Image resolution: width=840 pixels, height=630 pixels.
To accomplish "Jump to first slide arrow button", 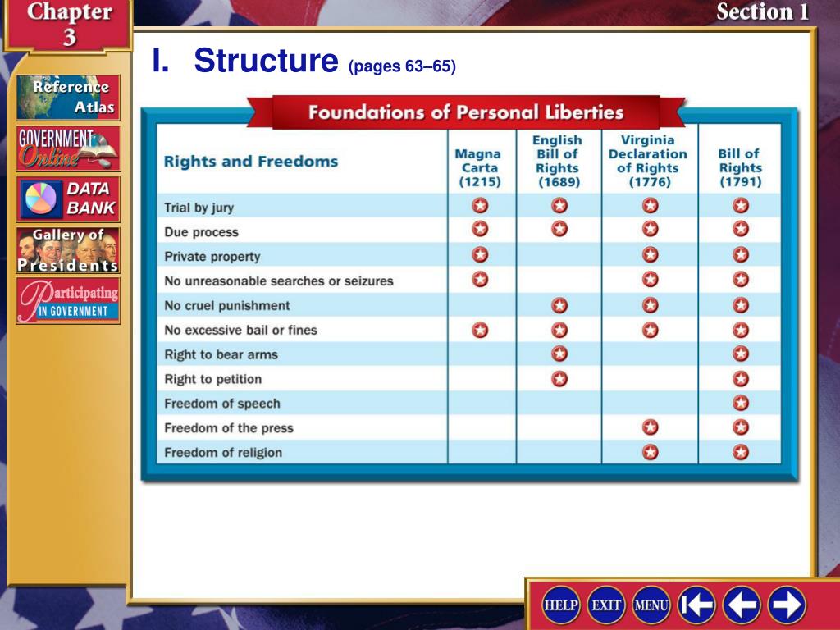I will click(x=696, y=605).
